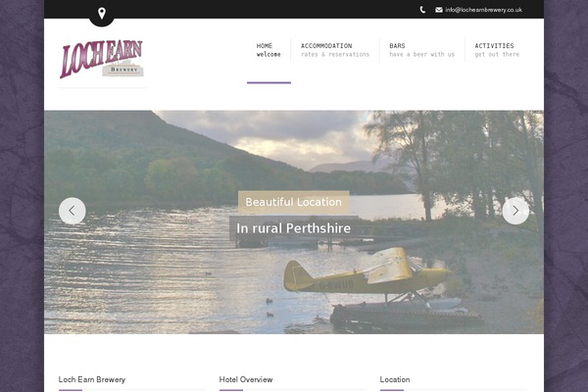Viewport: 588px width, 392px height.
Task: Click the In rural Perthshire caption
Action: click(294, 228)
